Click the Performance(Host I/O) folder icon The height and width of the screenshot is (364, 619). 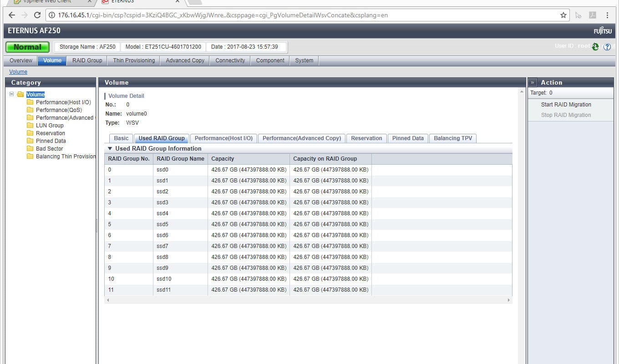click(30, 102)
